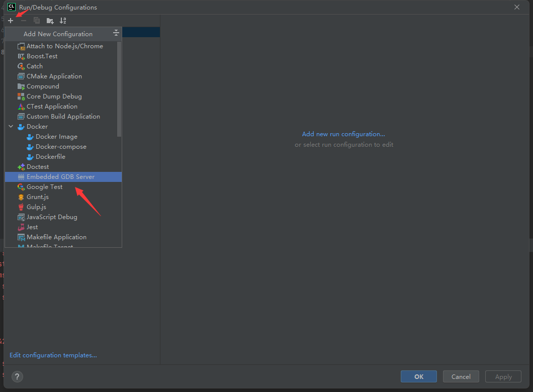Viewport: 533px width, 392px height.
Task: Choose Attach to Node.js/Chrome configuration
Action: (x=63, y=46)
